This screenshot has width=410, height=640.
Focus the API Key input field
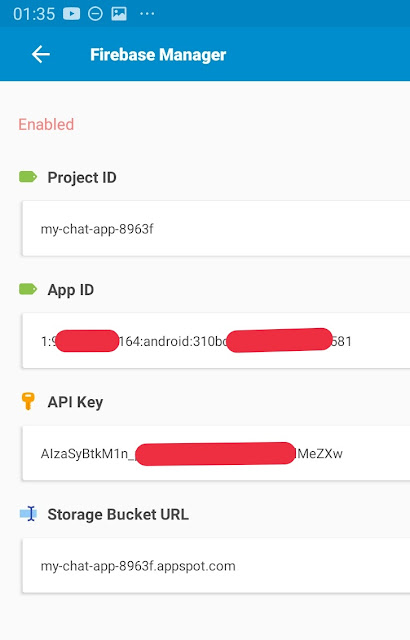(216, 453)
